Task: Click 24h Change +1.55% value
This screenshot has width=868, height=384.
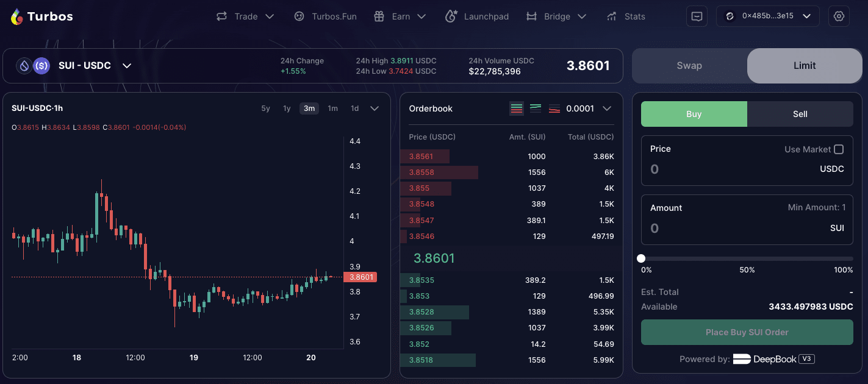Action: pyautogui.click(x=293, y=71)
